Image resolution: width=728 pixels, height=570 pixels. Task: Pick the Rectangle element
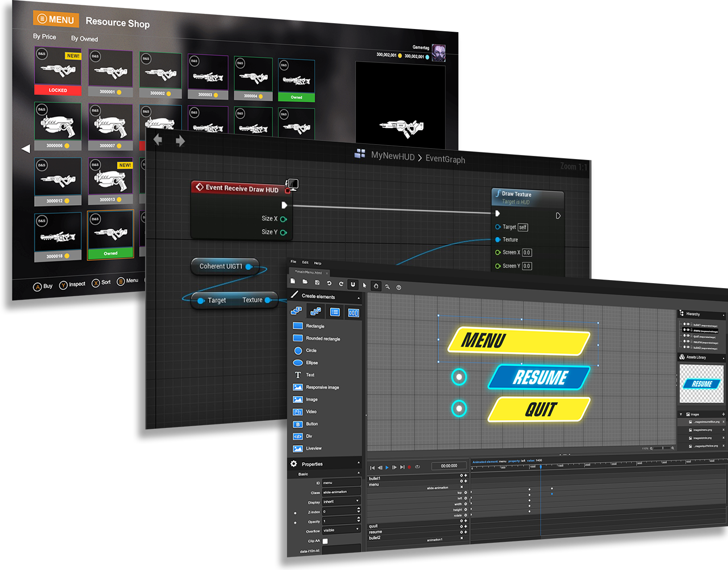click(308, 326)
